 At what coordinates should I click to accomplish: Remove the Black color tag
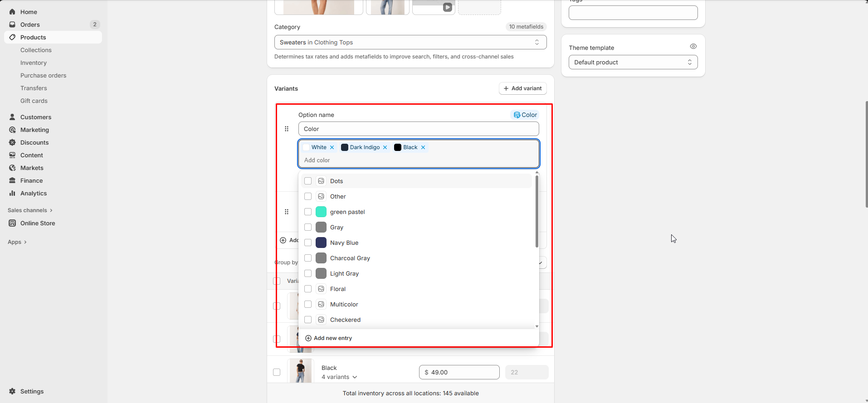click(423, 147)
